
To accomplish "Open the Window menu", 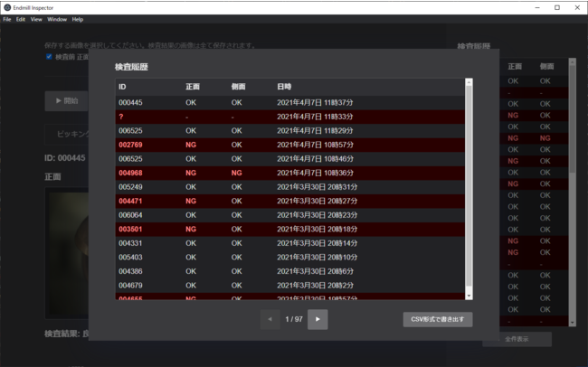I will [57, 19].
